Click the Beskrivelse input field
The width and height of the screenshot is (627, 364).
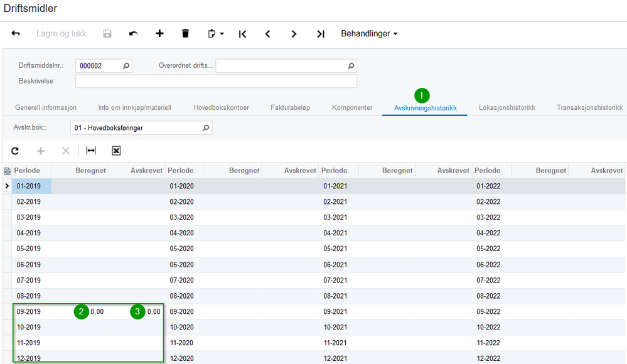click(x=216, y=82)
